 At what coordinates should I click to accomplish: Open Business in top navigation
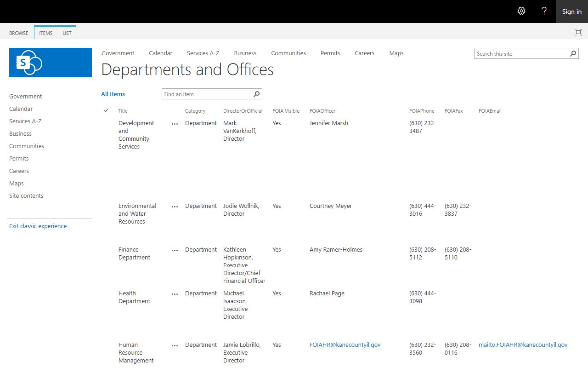[x=245, y=53]
